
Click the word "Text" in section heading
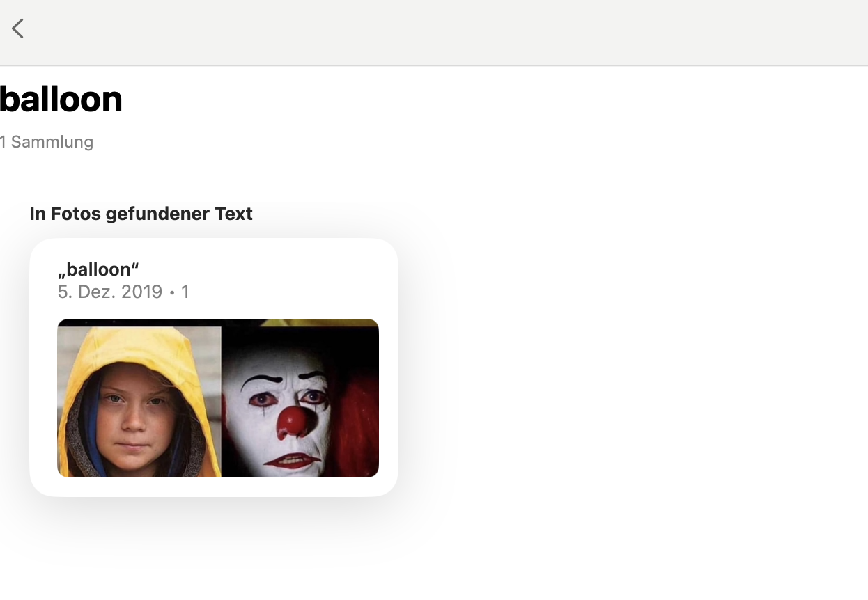pyautogui.click(x=233, y=214)
